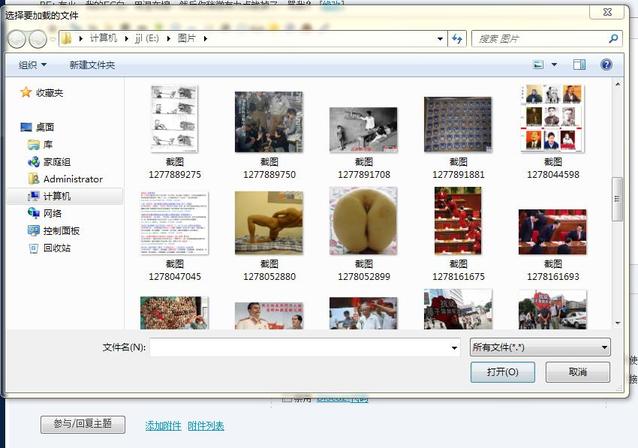638x448 pixels.
Task: Select 库 in the navigation pane
Action: pyautogui.click(x=48, y=144)
